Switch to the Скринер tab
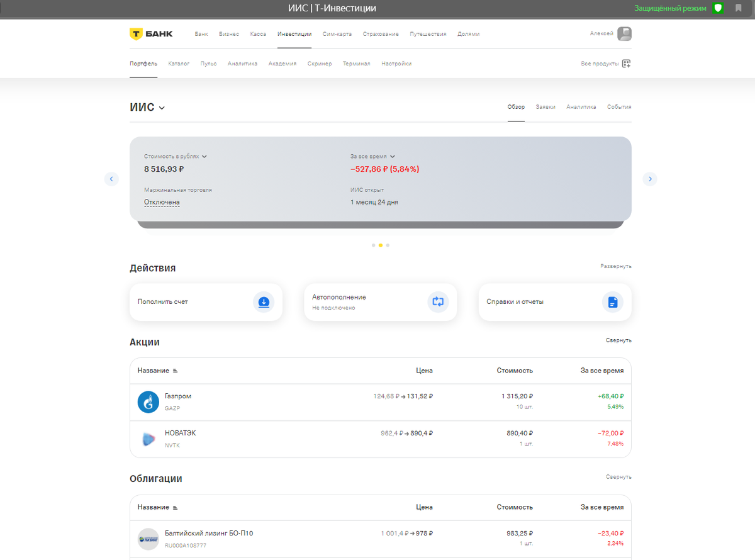Viewport: 755px width, 560px height. [320, 64]
